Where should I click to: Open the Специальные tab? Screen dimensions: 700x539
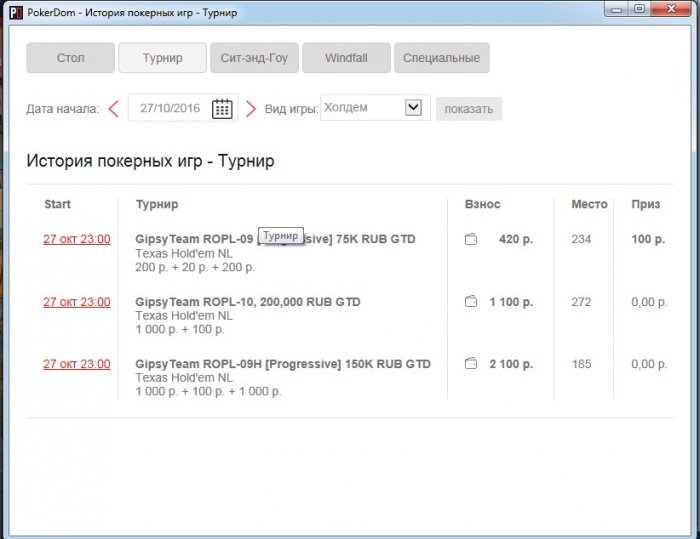pyautogui.click(x=442, y=58)
